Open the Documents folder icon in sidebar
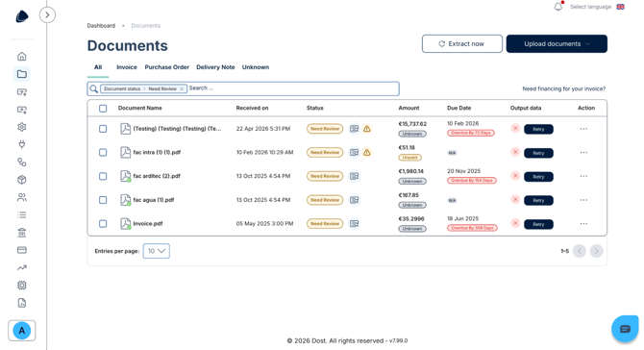 click(22, 74)
